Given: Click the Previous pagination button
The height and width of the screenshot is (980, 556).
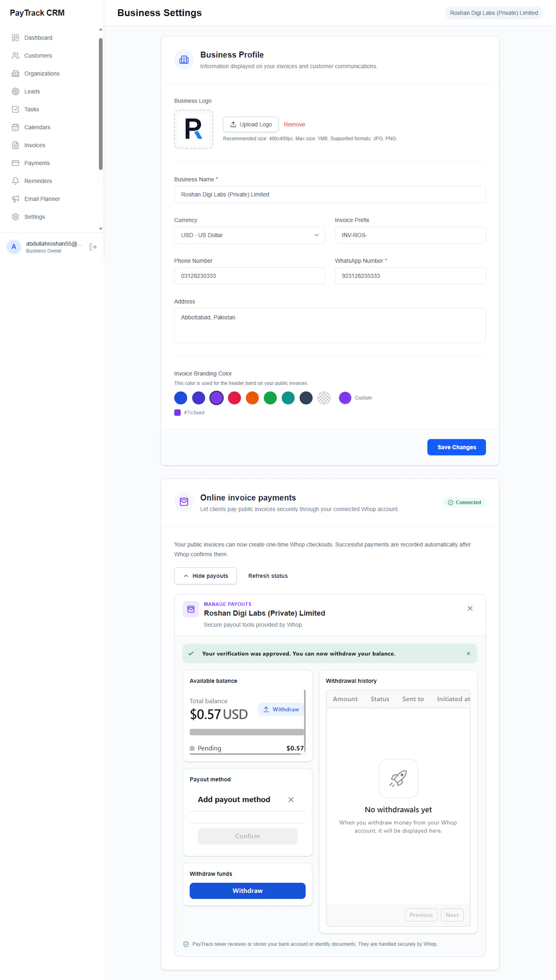Looking at the screenshot, I should [421, 915].
